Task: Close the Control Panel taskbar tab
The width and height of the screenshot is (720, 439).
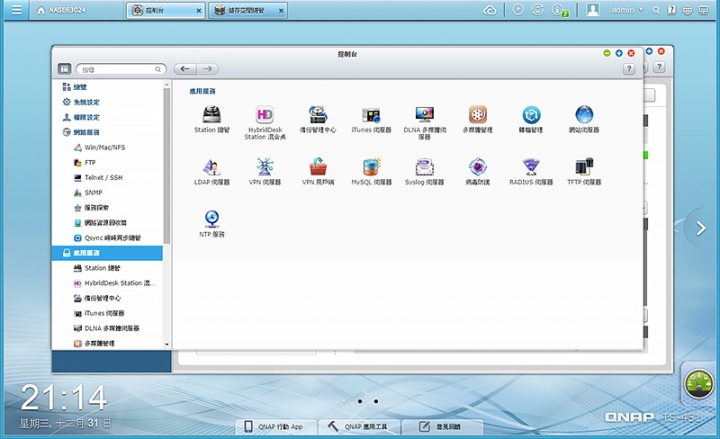Action: click(199, 11)
